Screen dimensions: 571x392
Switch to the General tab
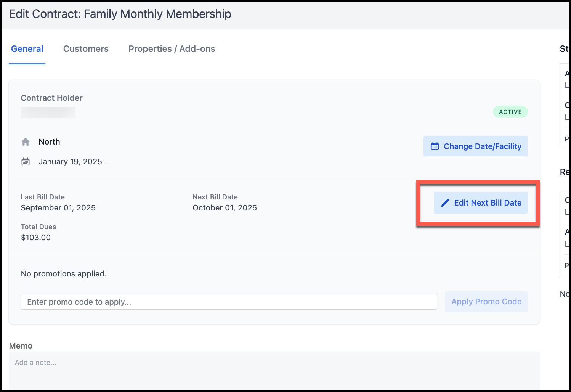27,49
